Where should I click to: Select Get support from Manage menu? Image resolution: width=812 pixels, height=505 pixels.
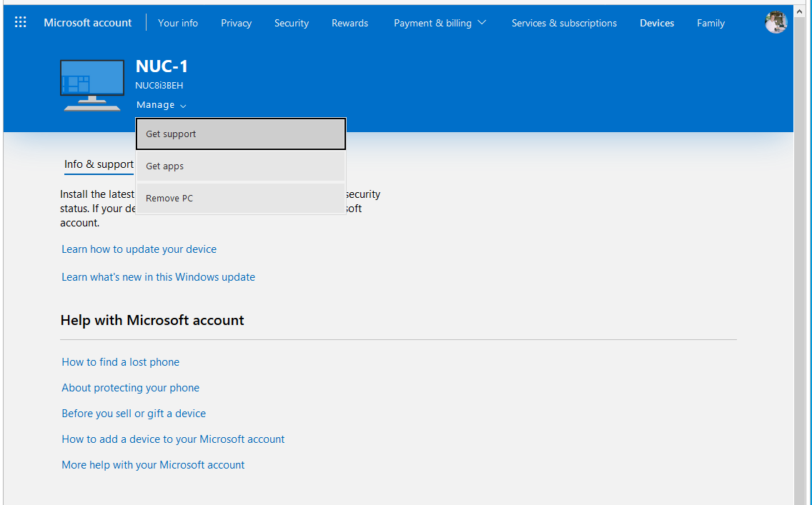(x=241, y=134)
